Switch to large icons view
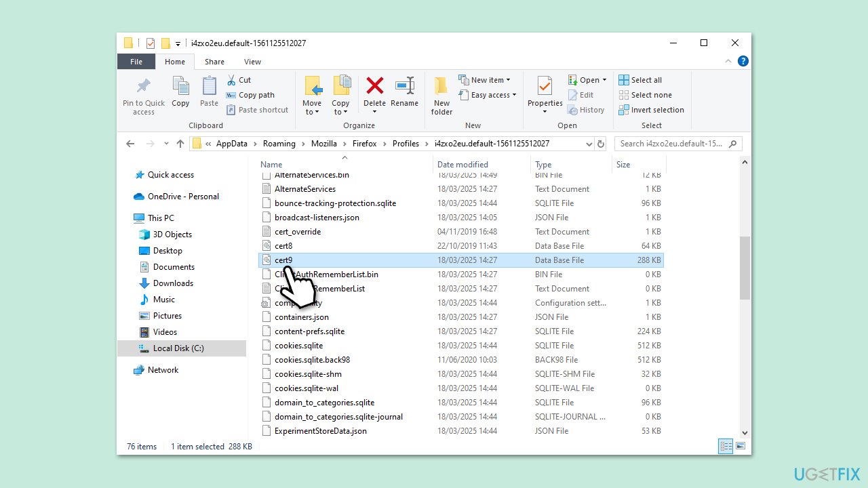This screenshot has height=488, width=868. click(741, 446)
